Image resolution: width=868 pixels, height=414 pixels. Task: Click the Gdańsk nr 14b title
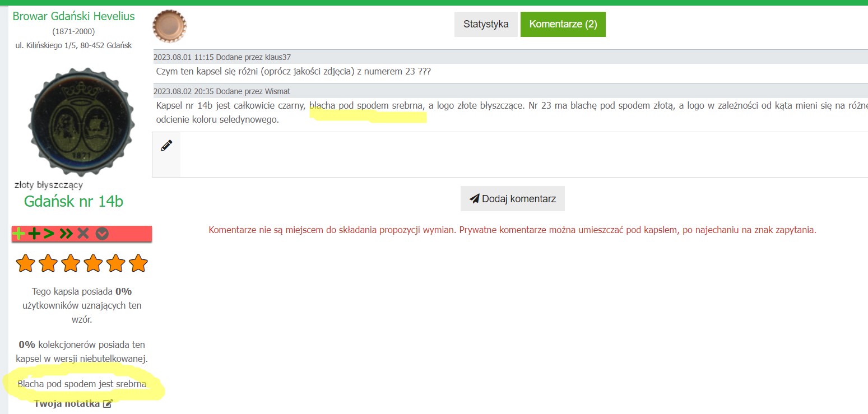[73, 202]
